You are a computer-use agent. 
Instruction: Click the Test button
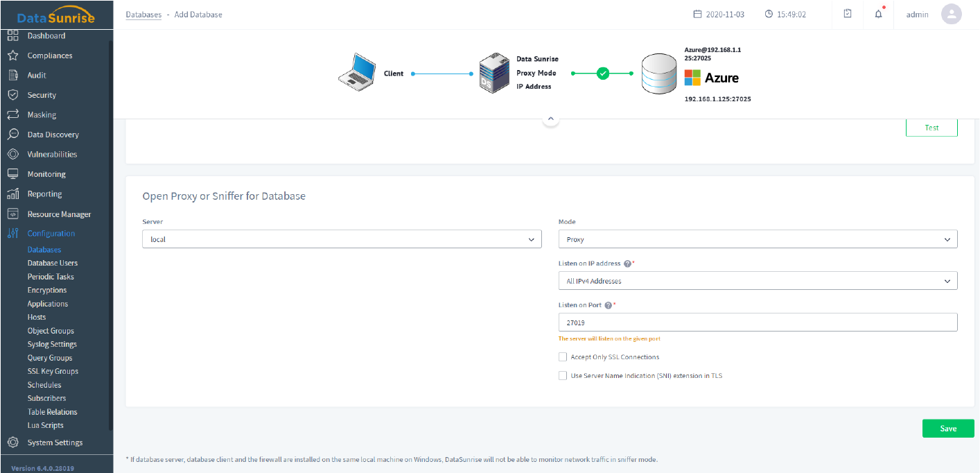coord(931,128)
